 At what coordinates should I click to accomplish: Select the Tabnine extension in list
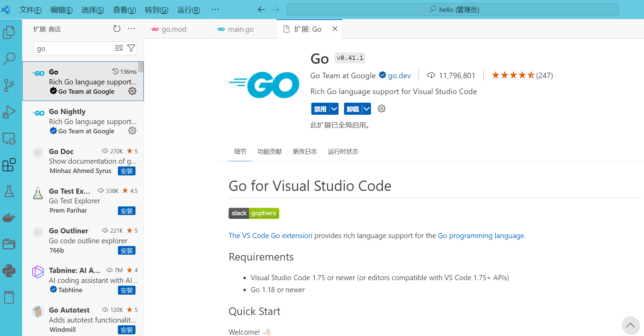coord(83,280)
